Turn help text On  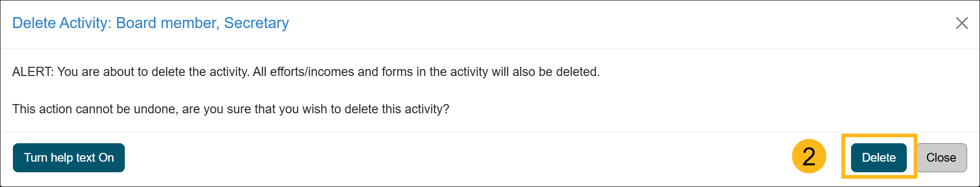coord(69,158)
